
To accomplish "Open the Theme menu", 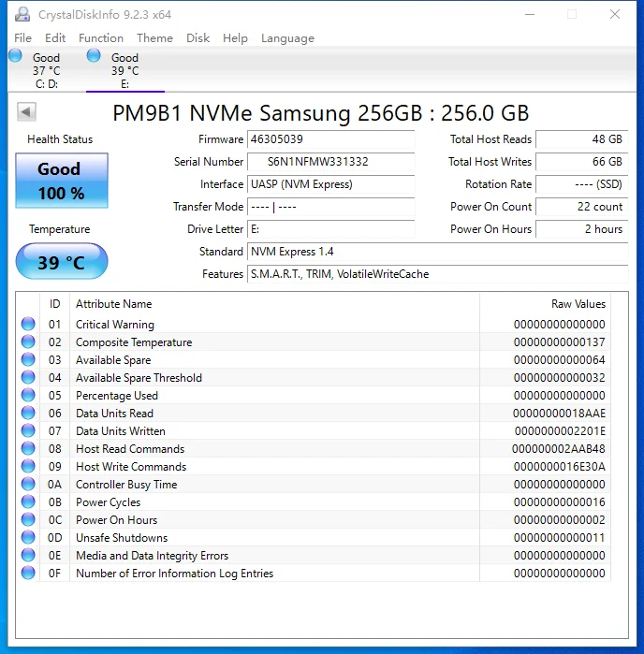I will coord(154,38).
